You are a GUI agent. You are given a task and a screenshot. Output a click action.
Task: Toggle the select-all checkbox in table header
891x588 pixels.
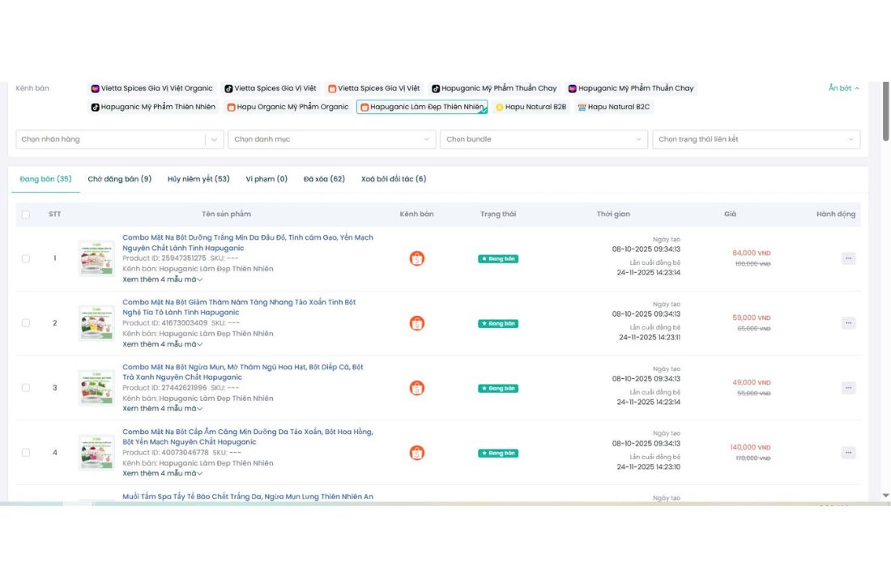coord(26,214)
